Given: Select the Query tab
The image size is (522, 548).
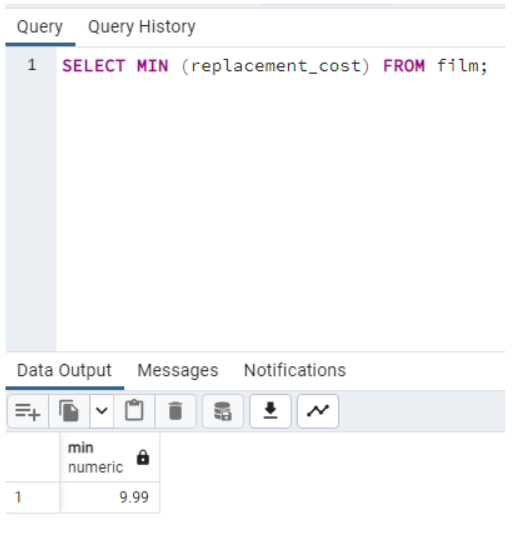Looking at the screenshot, I should point(40,27).
